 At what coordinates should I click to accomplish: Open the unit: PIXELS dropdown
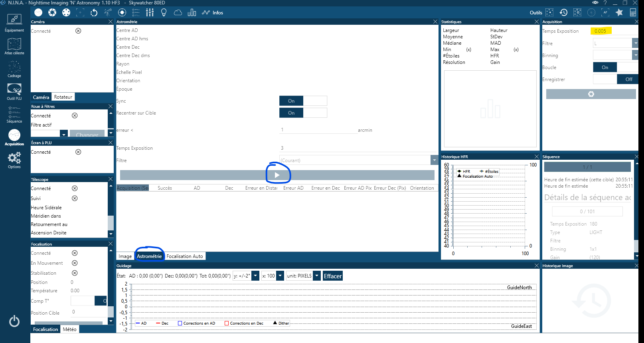(317, 276)
